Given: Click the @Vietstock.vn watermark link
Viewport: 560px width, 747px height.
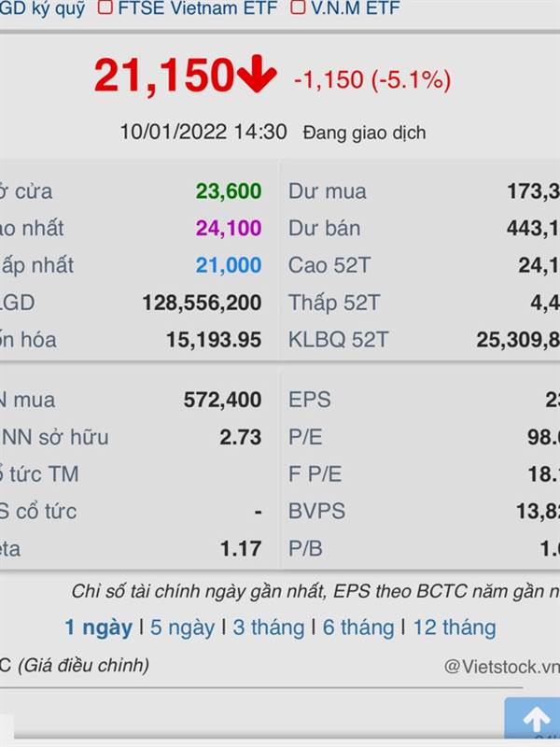Looking at the screenshot, I should [x=502, y=667].
